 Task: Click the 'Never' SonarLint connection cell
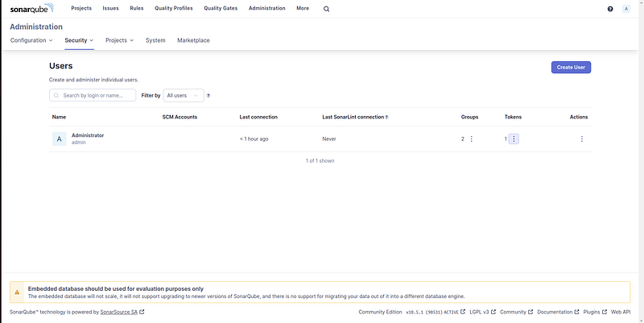[x=329, y=139]
